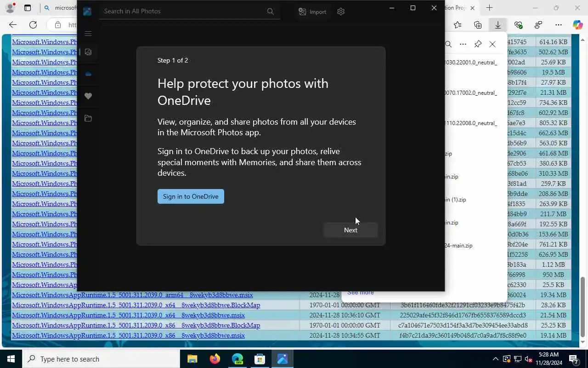The image size is (588, 368).
Task: Click the 950 MB size cell
Action: click(554, 275)
